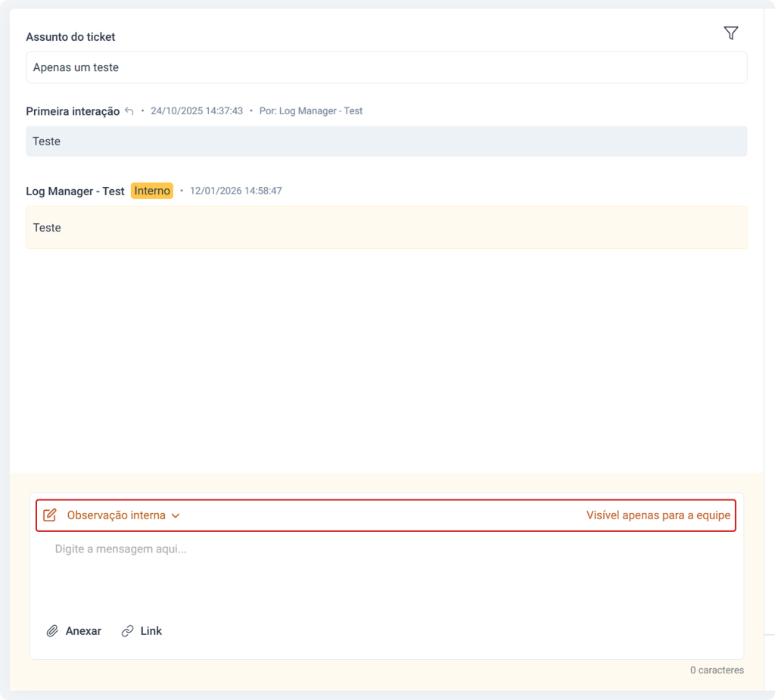Image resolution: width=775 pixels, height=700 pixels.
Task: Focus the Assunto do ticket field
Action: tap(386, 67)
